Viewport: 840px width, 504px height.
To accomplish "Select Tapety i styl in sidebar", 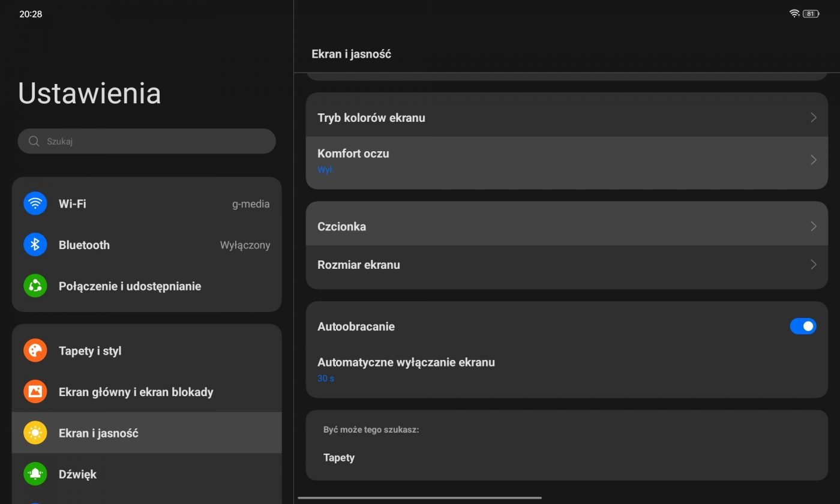I will [x=90, y=351].
